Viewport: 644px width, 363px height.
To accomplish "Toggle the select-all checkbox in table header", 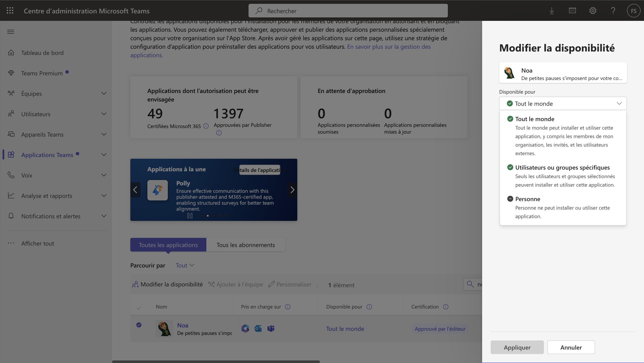I will 139,308.
